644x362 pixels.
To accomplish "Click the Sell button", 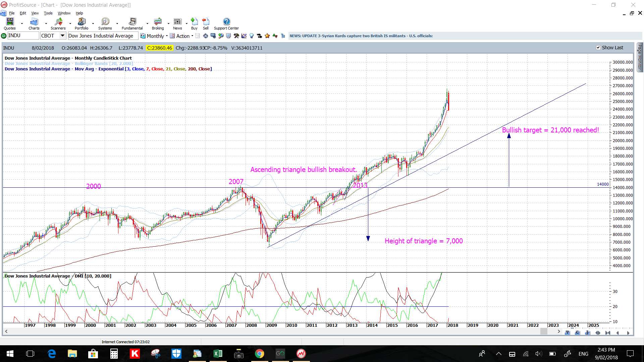I will click(206, 24).
